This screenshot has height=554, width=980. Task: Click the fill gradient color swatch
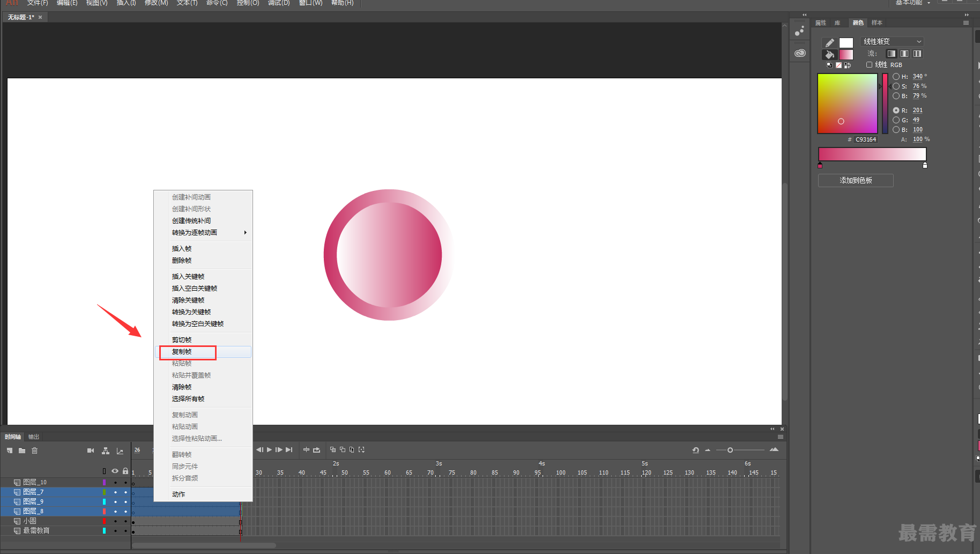[x=846, y=55]
